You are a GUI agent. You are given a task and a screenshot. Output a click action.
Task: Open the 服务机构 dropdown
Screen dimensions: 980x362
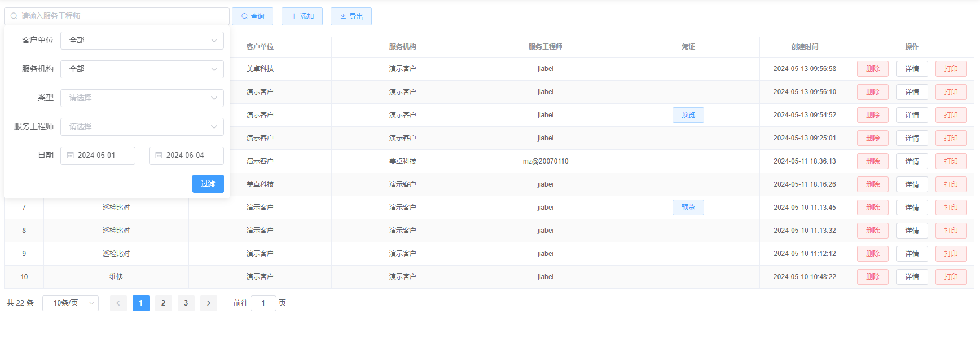(x=142, y=69)
